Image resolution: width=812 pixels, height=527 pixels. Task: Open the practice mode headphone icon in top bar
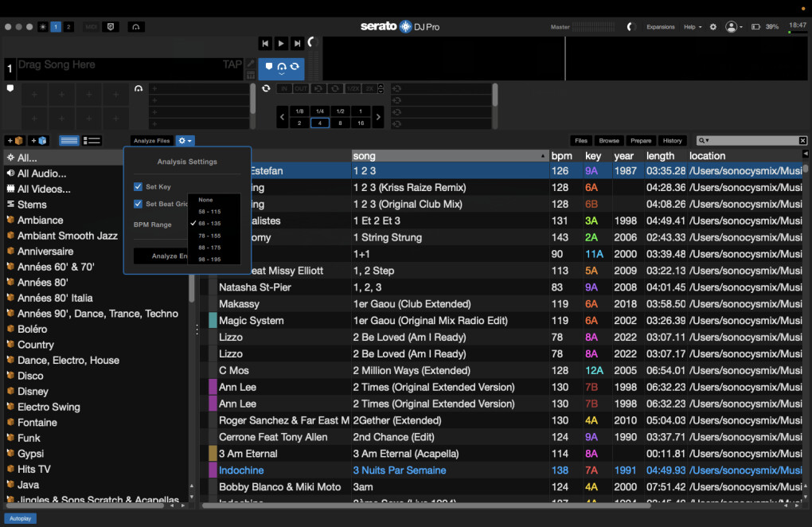tap(135, 27)
